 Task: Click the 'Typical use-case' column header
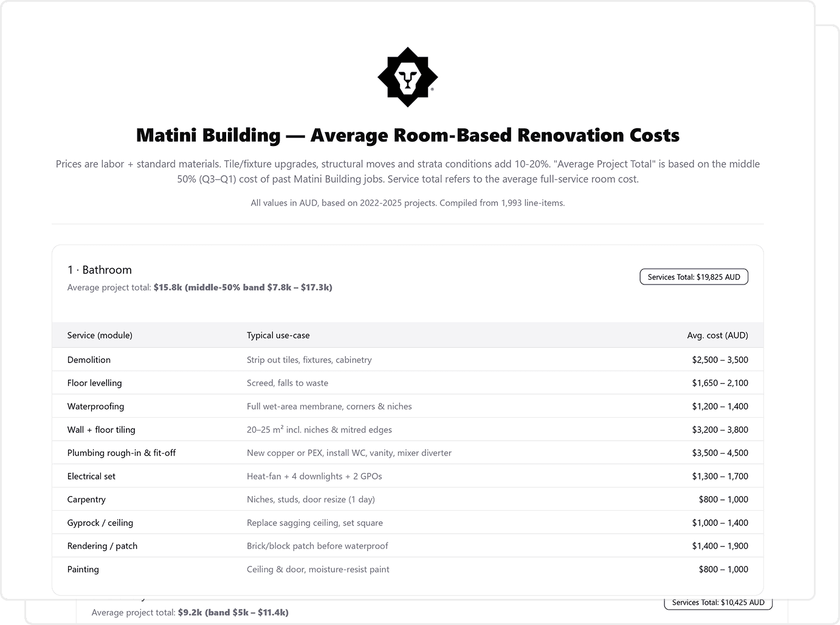pyautogui.click(x=278, y=335)
